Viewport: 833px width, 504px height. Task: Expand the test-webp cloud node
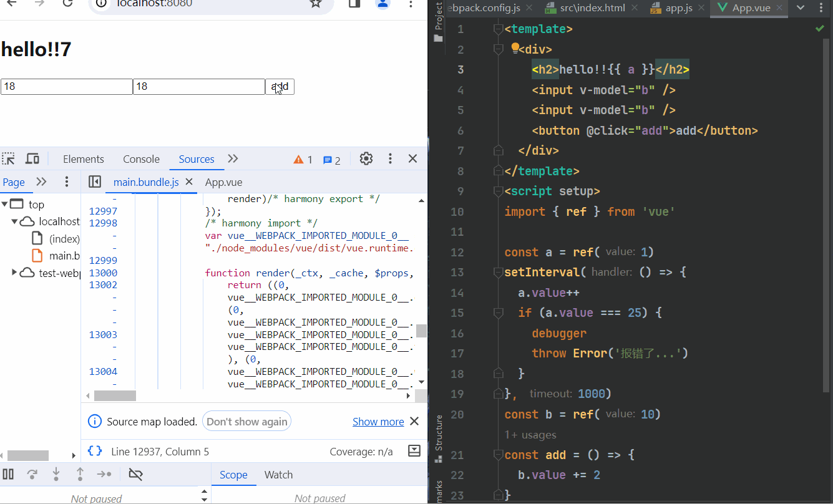click(x=14, y=273)
